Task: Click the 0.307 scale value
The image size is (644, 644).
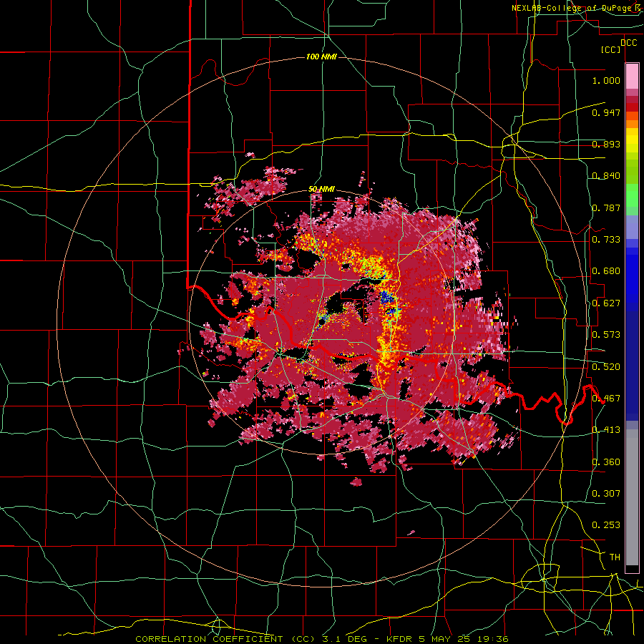Action: point(606,494)
